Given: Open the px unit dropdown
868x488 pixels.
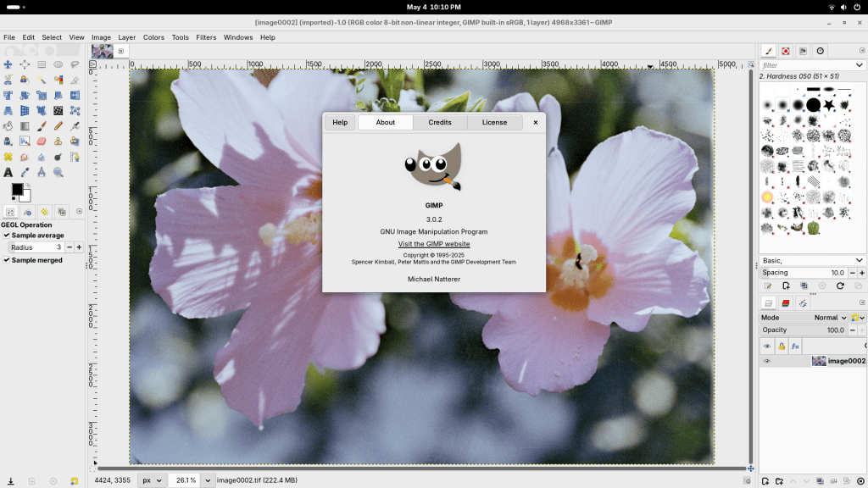Looking at the screenshot, I should [151, 480].
